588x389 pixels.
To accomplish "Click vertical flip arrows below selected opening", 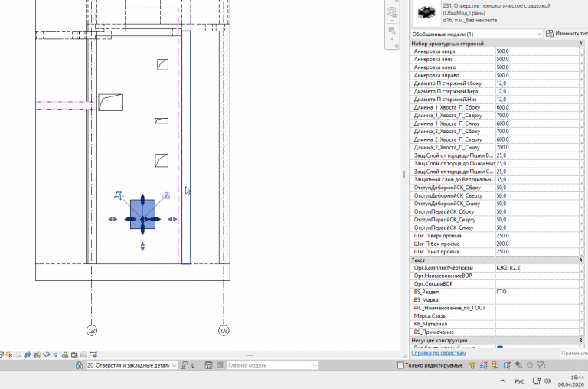I will click(x=142, y=246).
